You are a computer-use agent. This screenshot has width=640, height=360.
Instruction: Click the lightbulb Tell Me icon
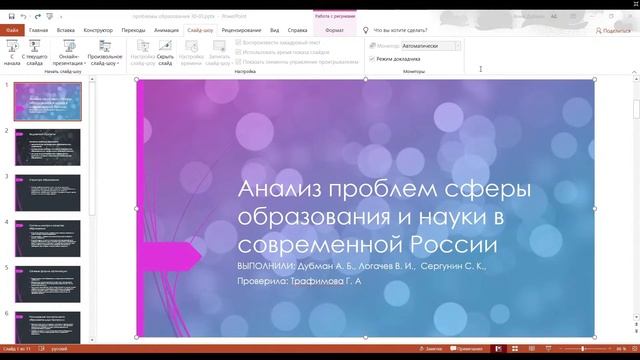click(x=366, y=30)
